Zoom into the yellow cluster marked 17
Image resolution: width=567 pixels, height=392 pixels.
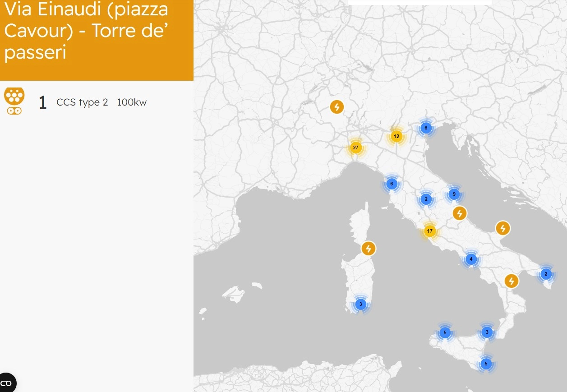[429, 231]
